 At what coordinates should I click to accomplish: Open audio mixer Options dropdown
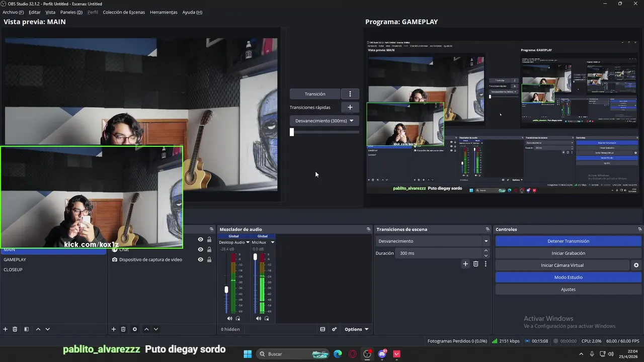click(356, 329)
